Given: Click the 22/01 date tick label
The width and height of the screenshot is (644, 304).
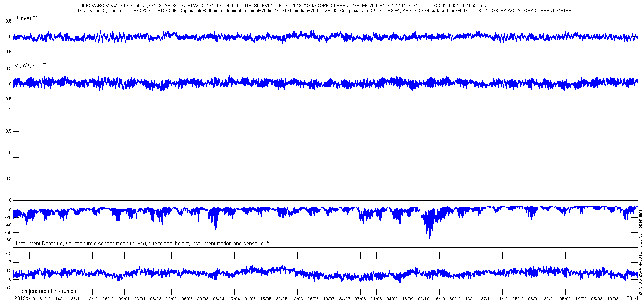Looking at the screenshot, I should point(549,299).
